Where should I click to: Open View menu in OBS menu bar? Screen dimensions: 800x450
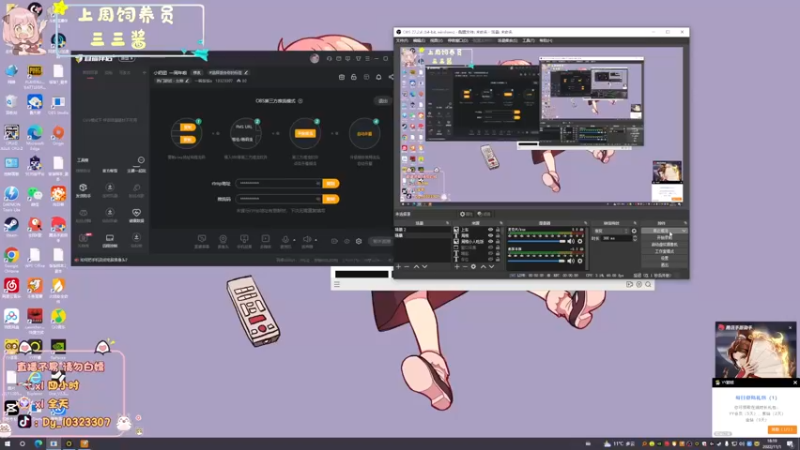coord(436,40)
